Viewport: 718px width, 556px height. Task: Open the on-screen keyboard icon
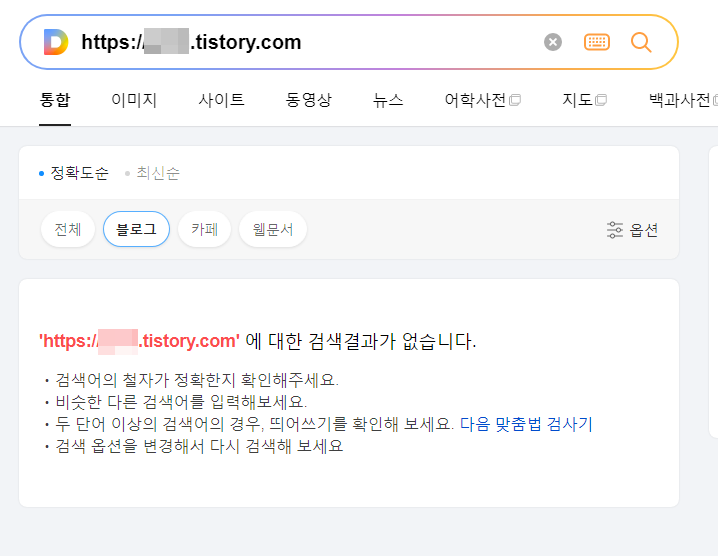597,42
